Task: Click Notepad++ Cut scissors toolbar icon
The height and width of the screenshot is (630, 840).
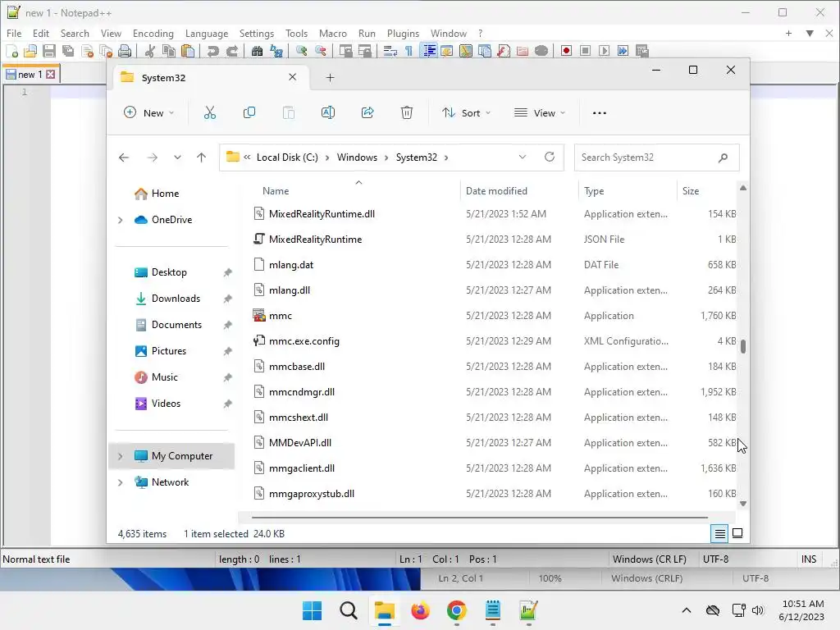Action: (150, 51)
